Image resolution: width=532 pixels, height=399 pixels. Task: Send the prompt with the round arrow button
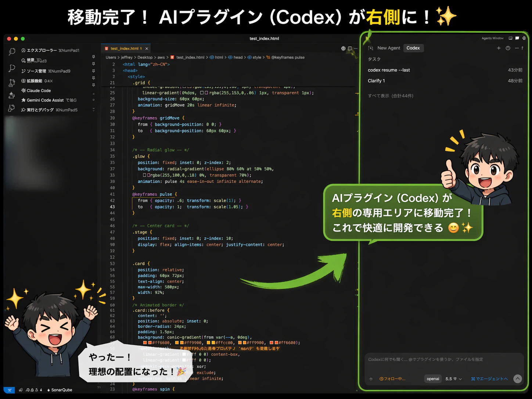[518, 379]
